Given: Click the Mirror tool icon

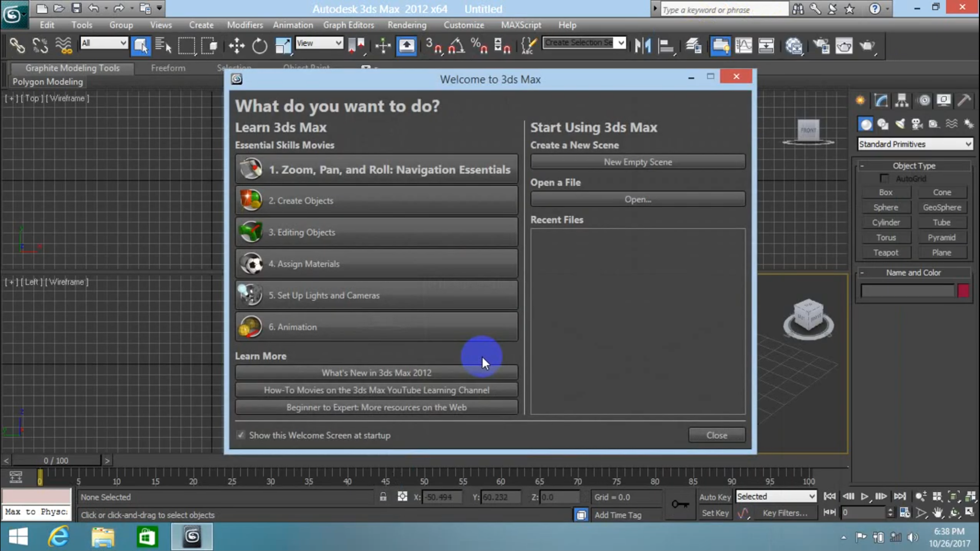Looking at the screenshot, I should click(643, 46).
